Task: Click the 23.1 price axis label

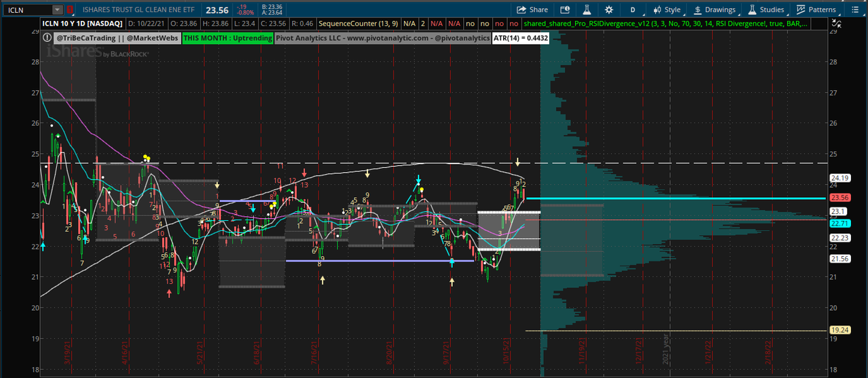Action: click(837, 211)
